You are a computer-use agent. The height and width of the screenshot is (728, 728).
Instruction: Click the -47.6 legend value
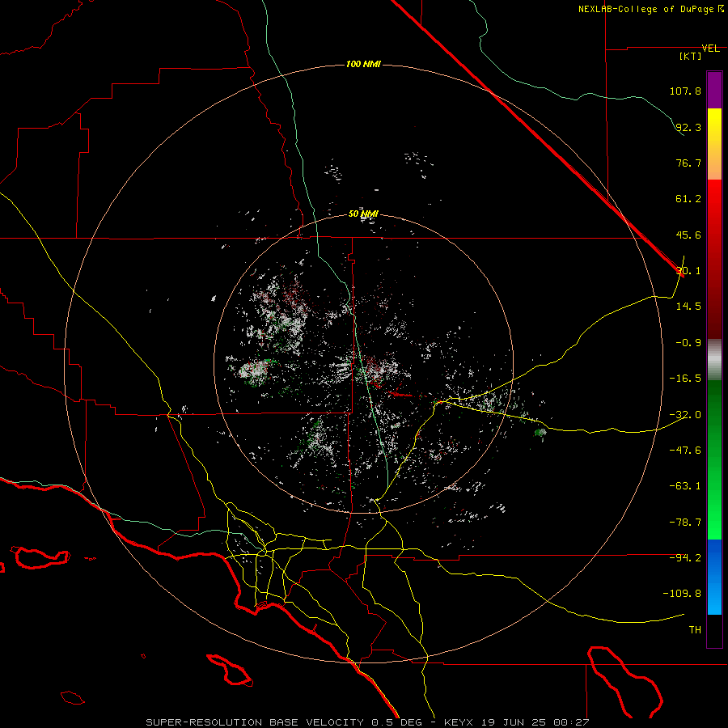pyautogui.click(x=685, y=451)
